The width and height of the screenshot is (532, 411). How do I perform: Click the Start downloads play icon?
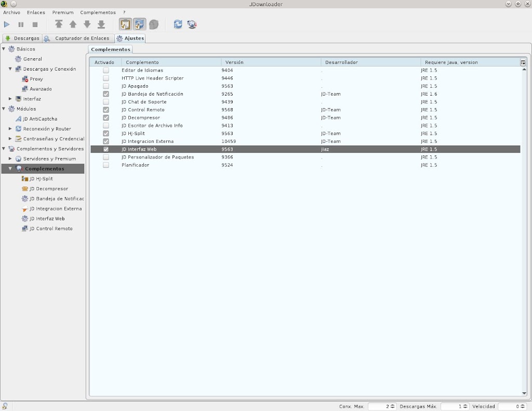(x=7, y=24)
